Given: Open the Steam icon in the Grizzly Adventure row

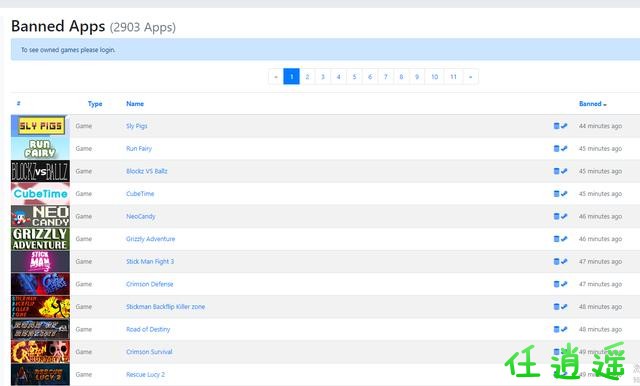Looking at the screenshot, I should (x=564, y=239).
